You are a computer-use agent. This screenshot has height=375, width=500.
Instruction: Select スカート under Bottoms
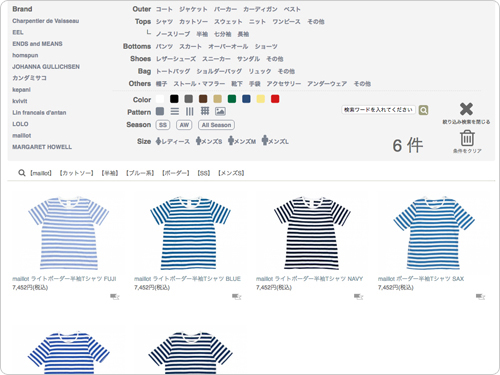pyautogui.click(x=190, y=46)
